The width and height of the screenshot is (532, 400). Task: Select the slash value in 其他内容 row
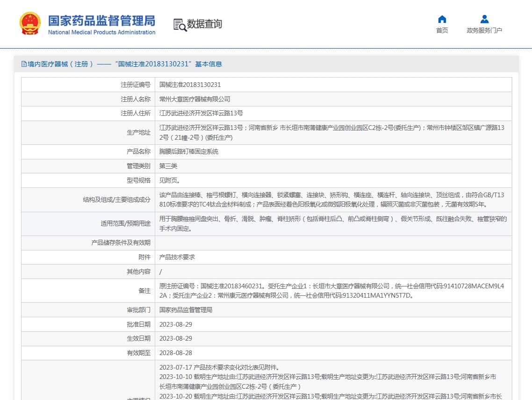[x=161, y=272]
